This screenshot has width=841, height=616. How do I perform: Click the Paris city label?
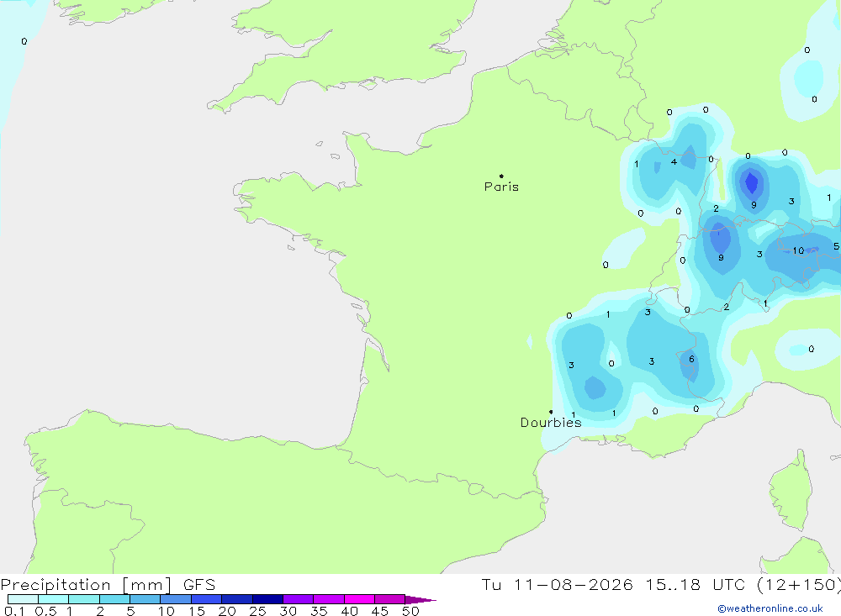click(501, 187)
